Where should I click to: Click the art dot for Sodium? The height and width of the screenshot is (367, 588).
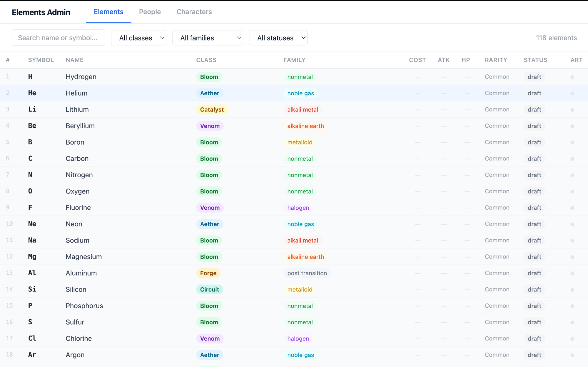click(572, 241)
